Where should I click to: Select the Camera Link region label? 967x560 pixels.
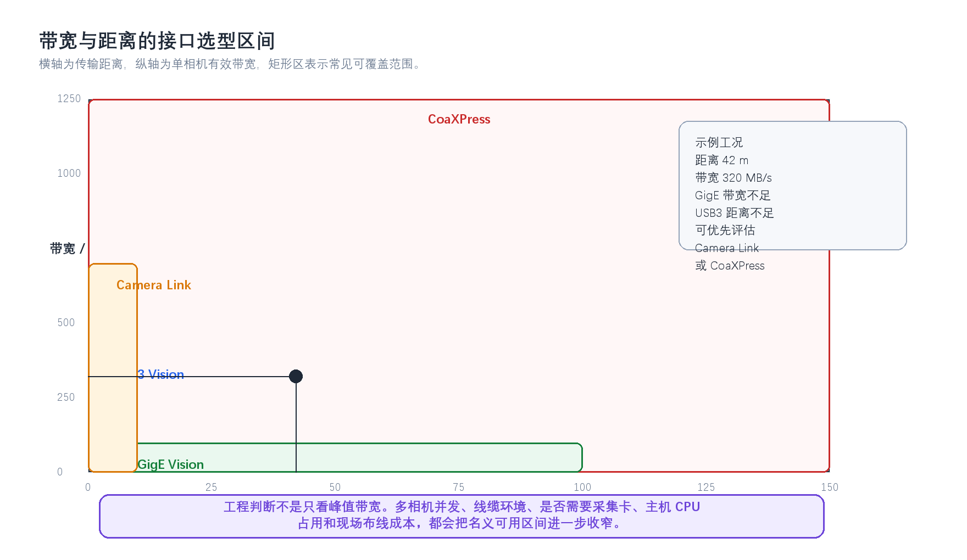click(x=154, y=285)
